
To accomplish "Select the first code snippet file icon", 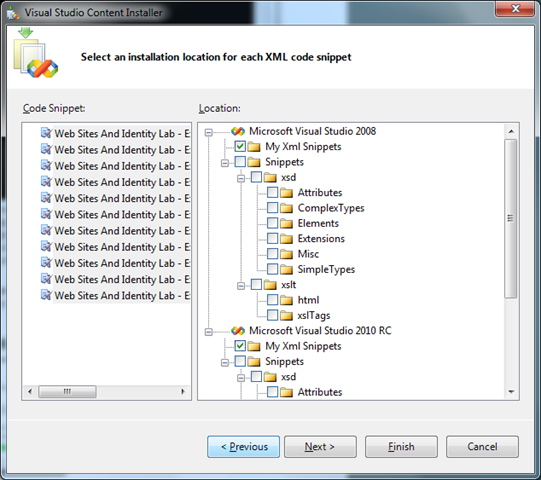I will [46, 133].
